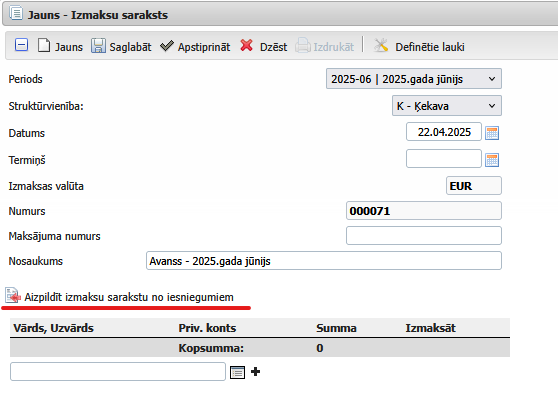Click the floppy disk Saglabāt icon
Viewport: 558px width, 395px height.
click(x=98, y=46)
